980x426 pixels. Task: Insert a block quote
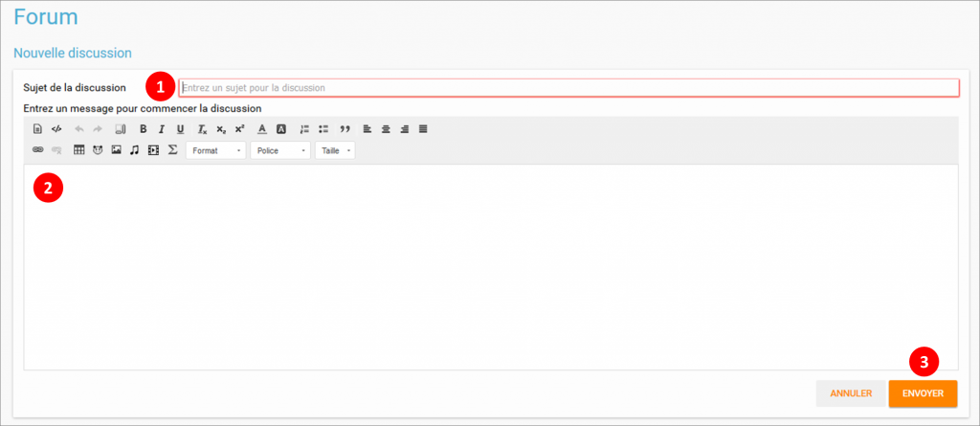pos(345,128)
